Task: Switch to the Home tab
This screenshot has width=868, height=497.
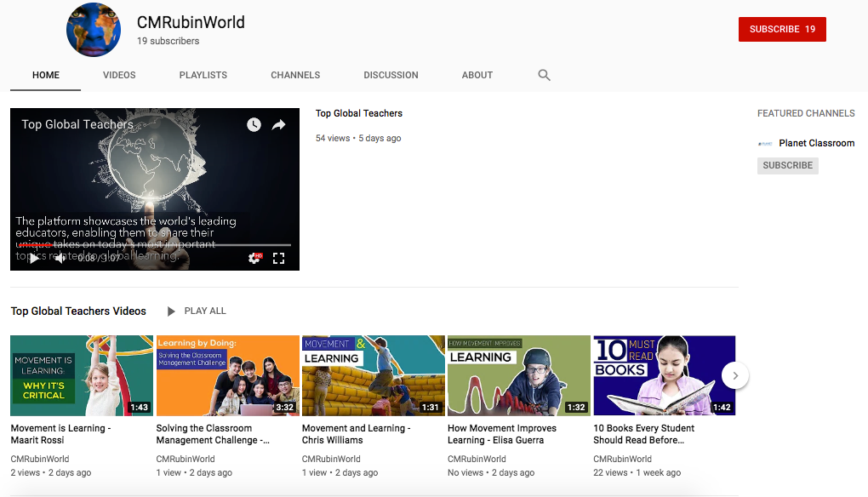Action: point(45,75)
